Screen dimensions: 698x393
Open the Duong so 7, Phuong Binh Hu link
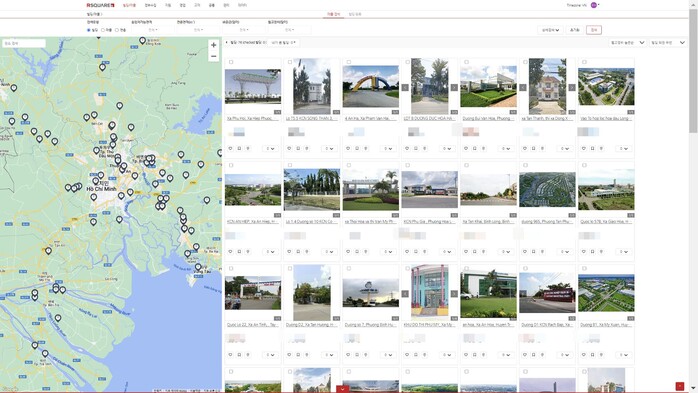371,325
